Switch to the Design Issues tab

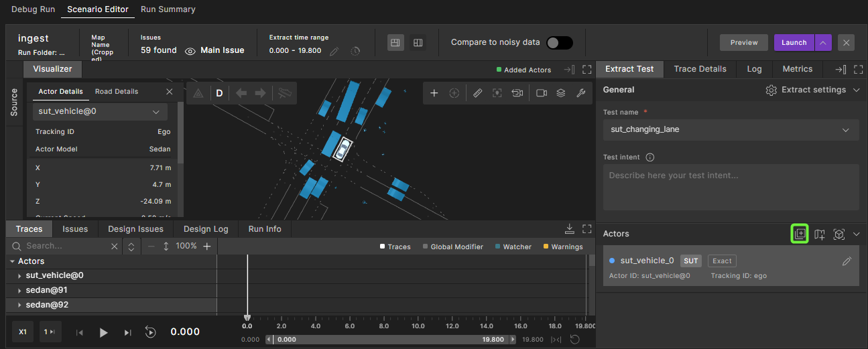click(x=135, y=229)
